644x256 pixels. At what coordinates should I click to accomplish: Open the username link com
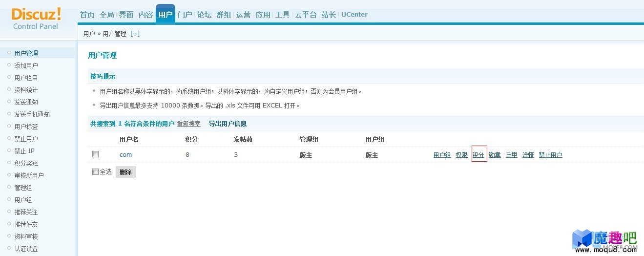[125, 155]
